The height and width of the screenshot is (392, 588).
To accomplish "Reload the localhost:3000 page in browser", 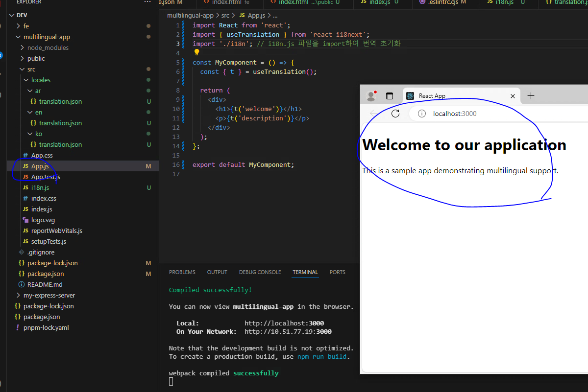I will (x=395, y=114).
